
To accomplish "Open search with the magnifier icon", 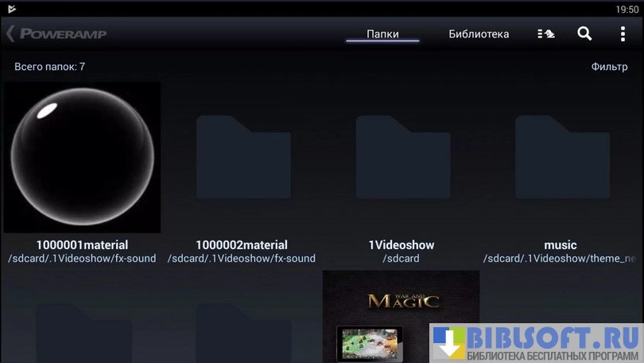I will [584, 34].
